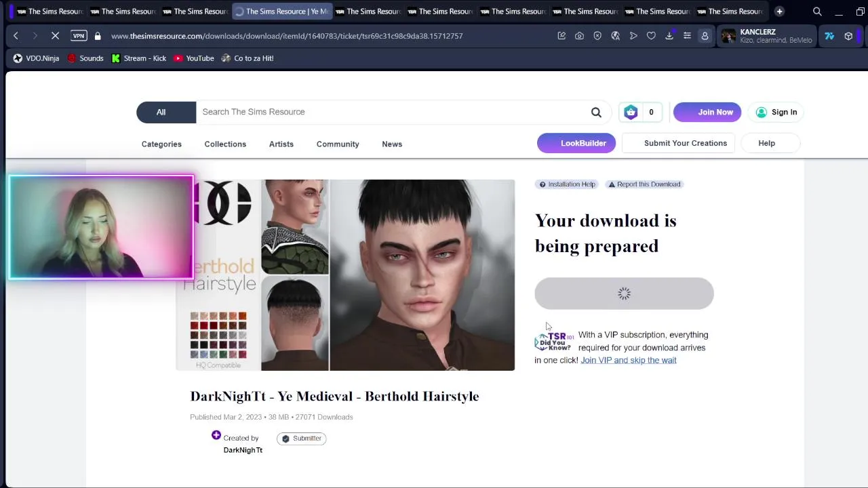Click the search magnifier icon on site
Screen dimensions: 868x488
click(x=596, y=113)
